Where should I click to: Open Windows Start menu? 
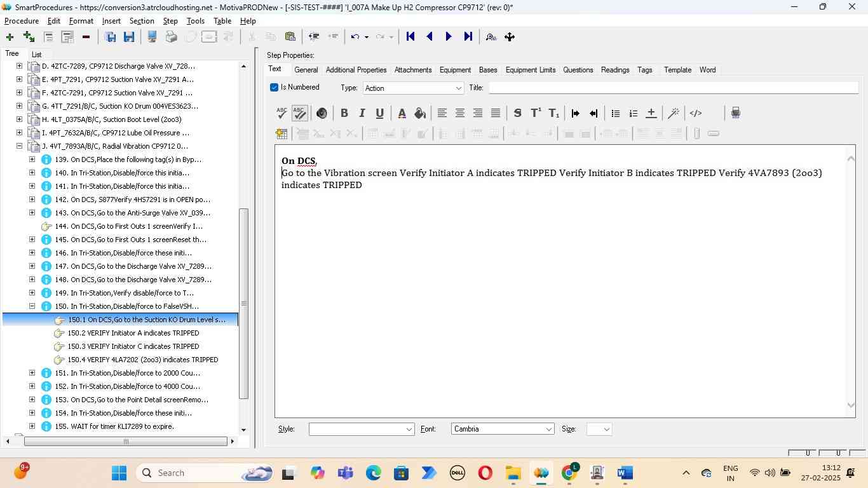119,473
